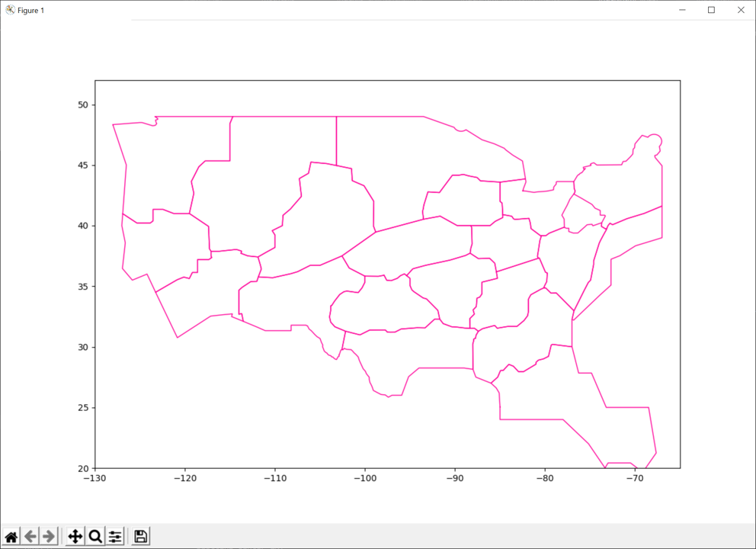This screenshot has width=756, height=549.
Task: Click the y-axis tick label 20
Action: tap(84, 468)
